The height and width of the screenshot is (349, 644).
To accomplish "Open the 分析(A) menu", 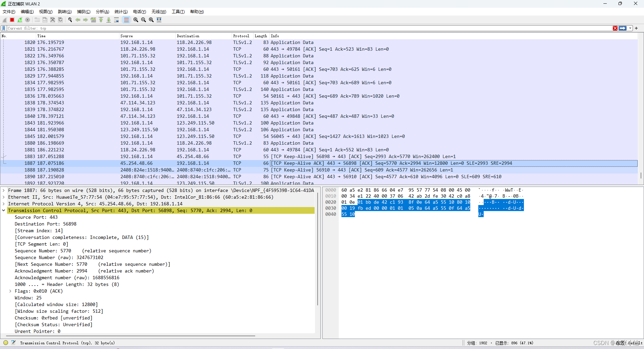I will (x=103, y=12).
